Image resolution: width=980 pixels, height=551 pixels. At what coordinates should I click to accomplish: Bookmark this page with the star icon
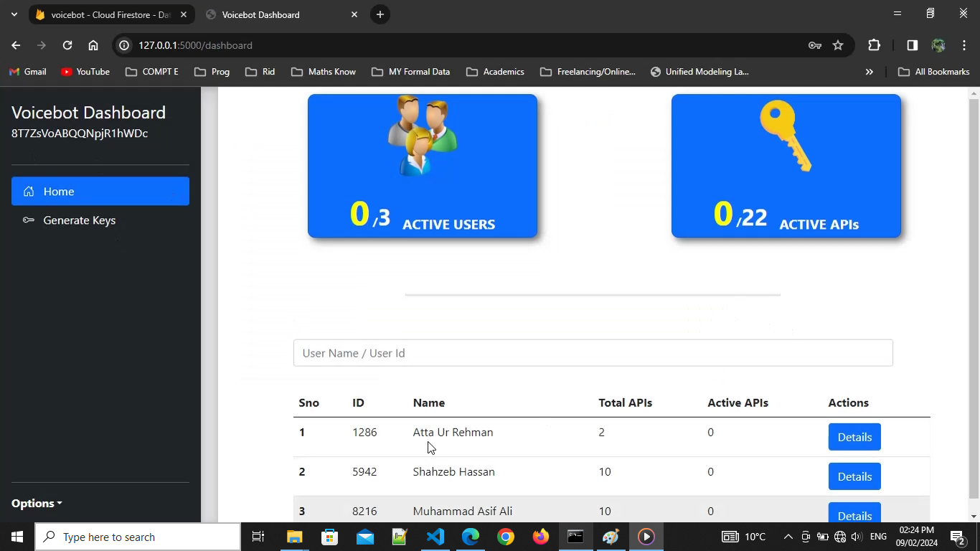pyautogui.click(x=838, y=45)
